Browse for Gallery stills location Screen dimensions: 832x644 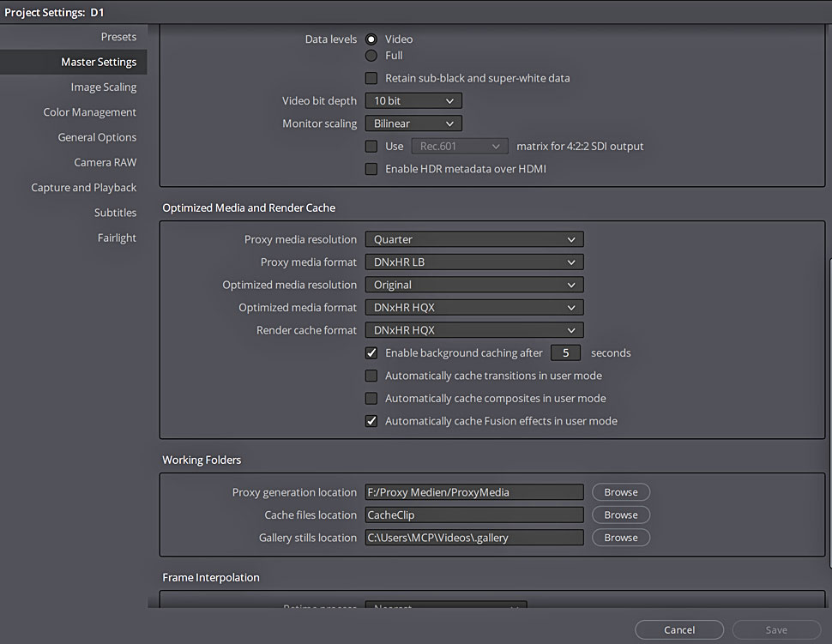tap(621, 538)
